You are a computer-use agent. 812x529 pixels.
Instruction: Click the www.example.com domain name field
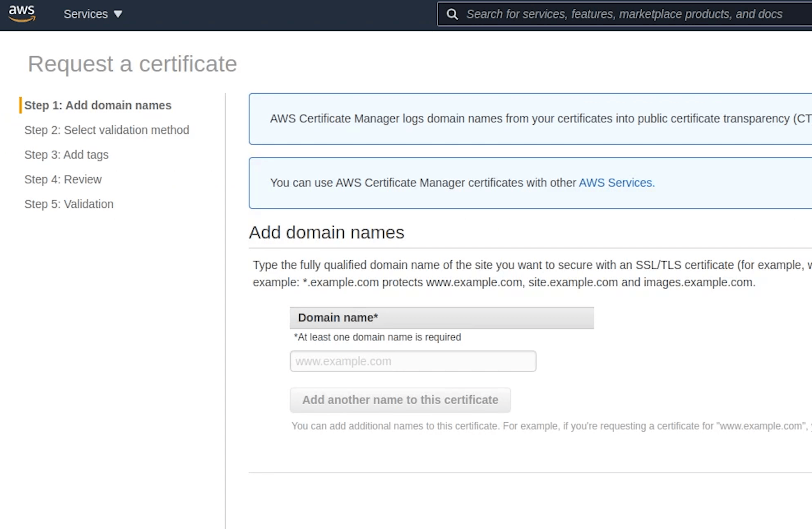coord(412,361)
